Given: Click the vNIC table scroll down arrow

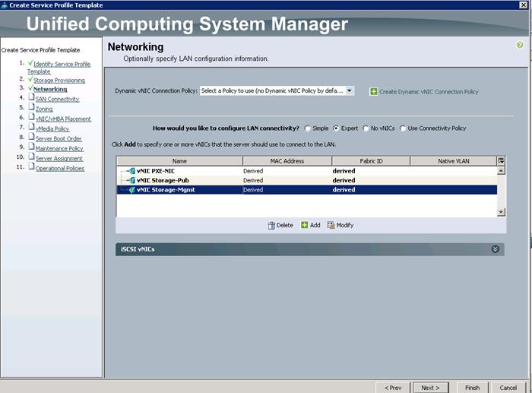Looking at the screenshot, I should click(501, 212).
